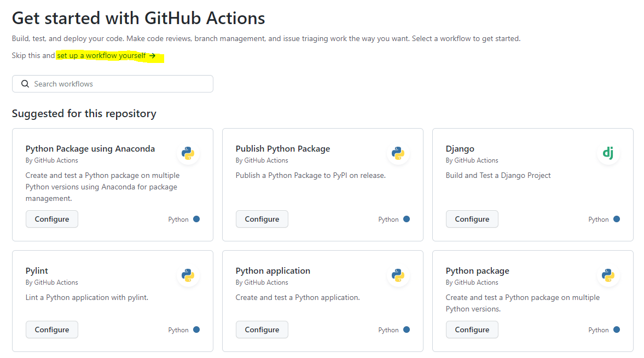
Task: Focus the Search workflows input field
Action: tap(113, 84)
